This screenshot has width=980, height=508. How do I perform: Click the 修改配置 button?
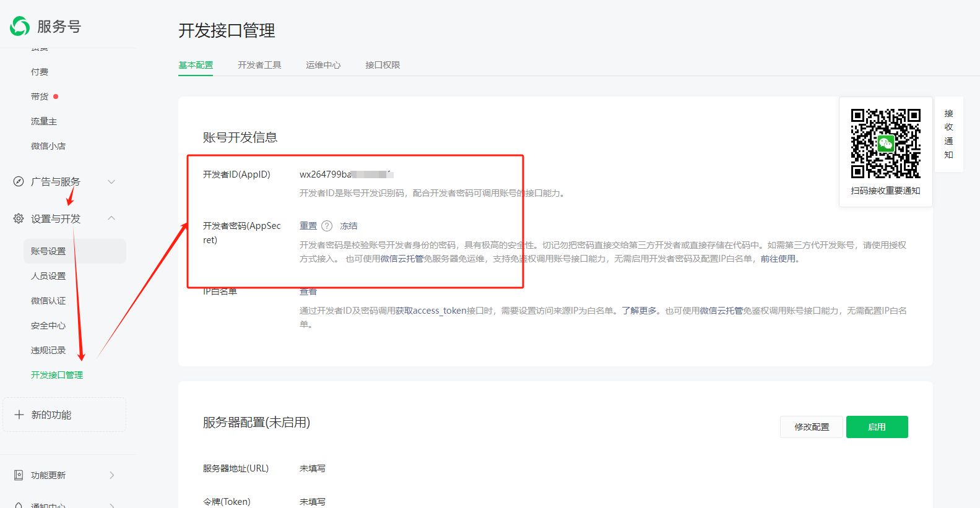click(812, 427)
